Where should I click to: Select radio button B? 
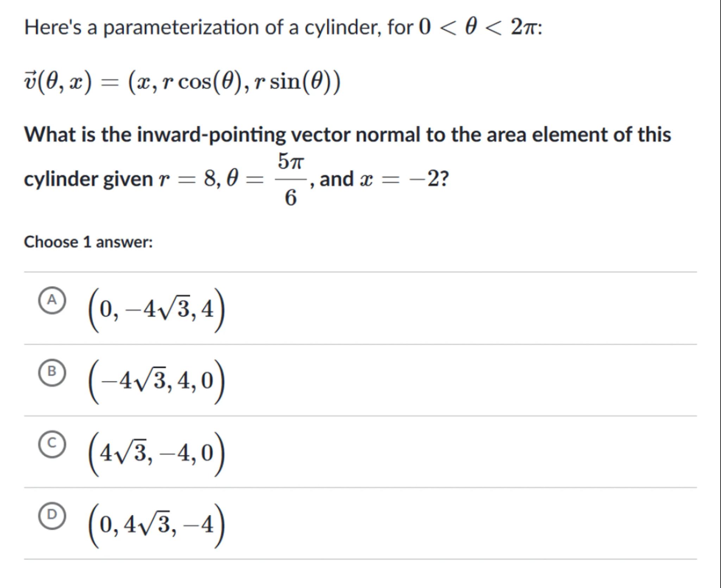[52, 373]
